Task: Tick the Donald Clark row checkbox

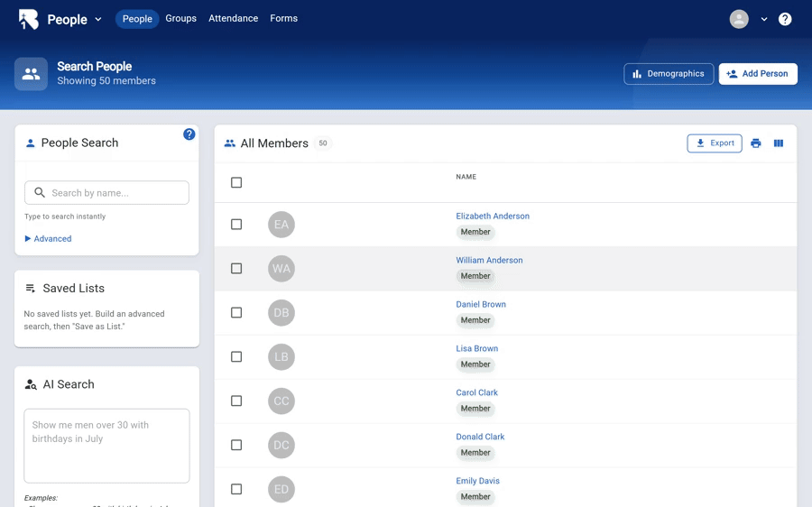Action: coord(236,445)
